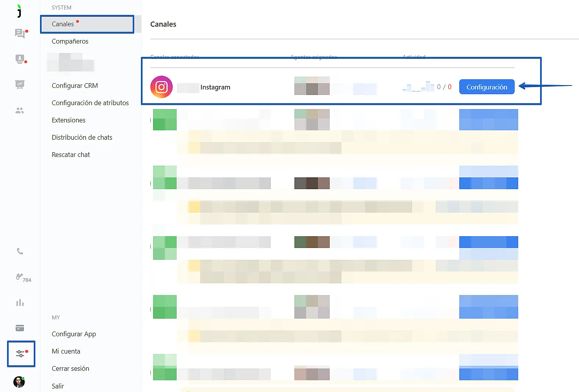Click the Jivo logo in the sidebar
This screenshot has height=392, width=579.
point(19,11)
